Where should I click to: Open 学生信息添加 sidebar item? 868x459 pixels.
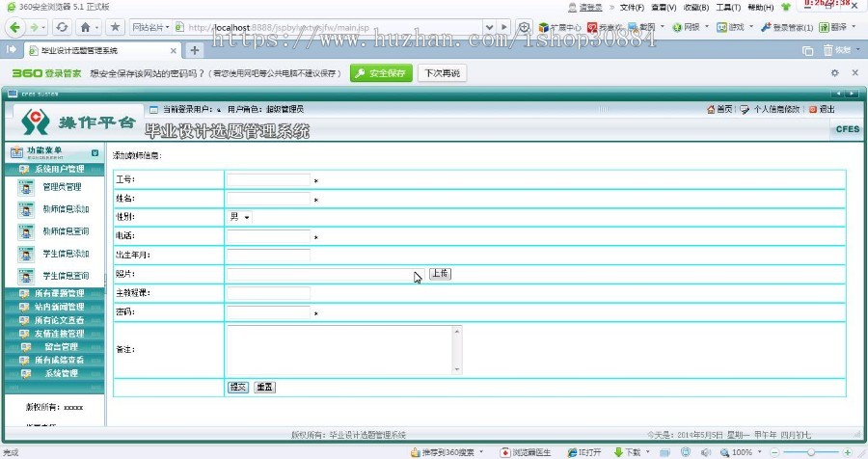(66, 254)
